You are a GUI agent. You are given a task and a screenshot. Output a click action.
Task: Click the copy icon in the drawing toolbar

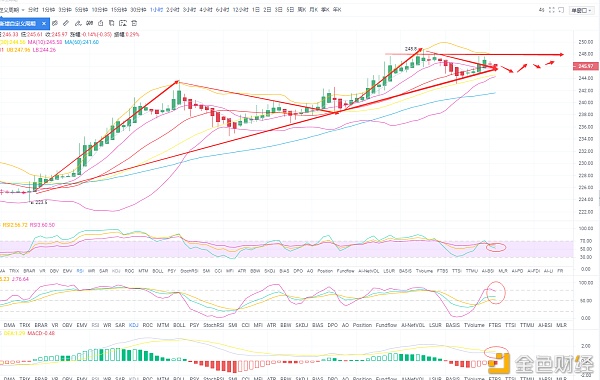click(x=112, y=23)
